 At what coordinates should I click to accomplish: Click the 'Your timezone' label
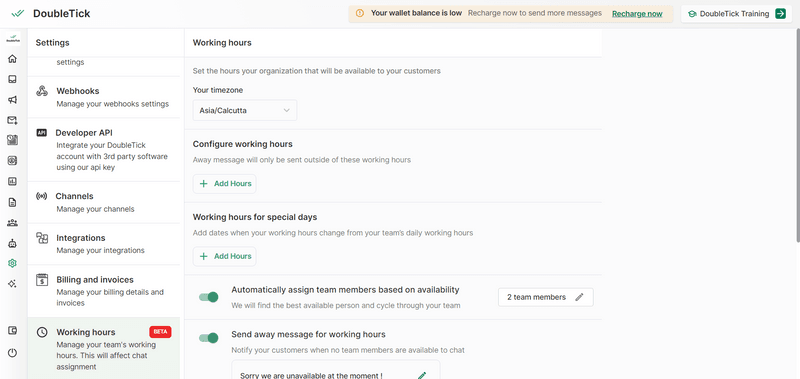pyautogui.click(x=218, y=90)
